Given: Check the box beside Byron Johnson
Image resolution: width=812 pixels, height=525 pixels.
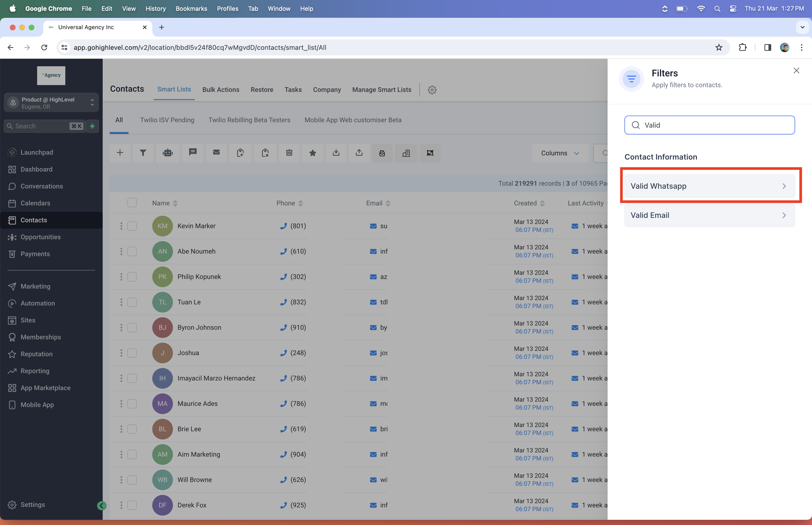Looking at the screenshot, I should click(132, 328).
